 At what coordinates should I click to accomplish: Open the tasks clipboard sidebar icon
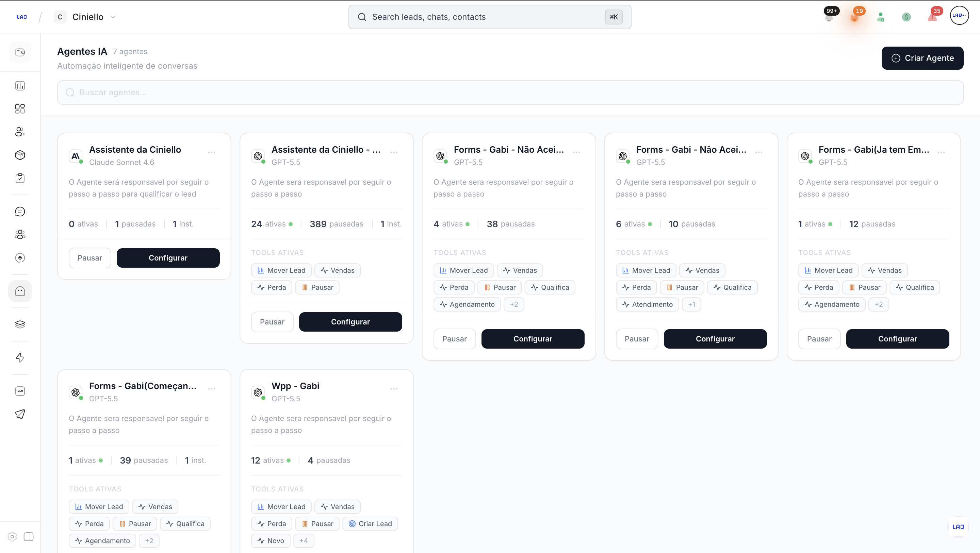20,178
